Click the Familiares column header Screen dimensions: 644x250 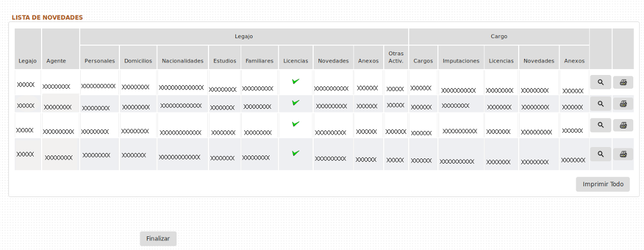click(x=259, y=61)
